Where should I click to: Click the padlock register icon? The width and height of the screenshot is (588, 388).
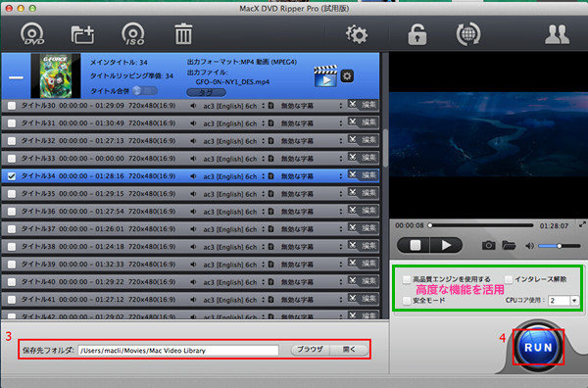click(417, 34)
